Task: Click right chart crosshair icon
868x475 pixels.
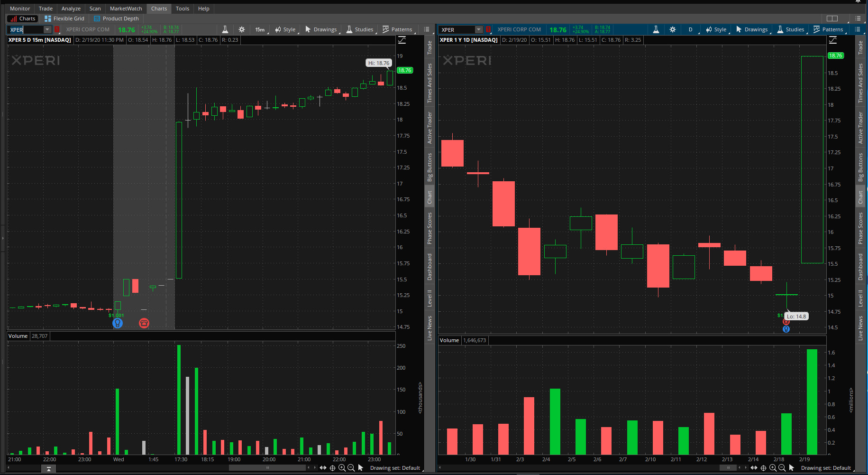Action: click(763, 468)
